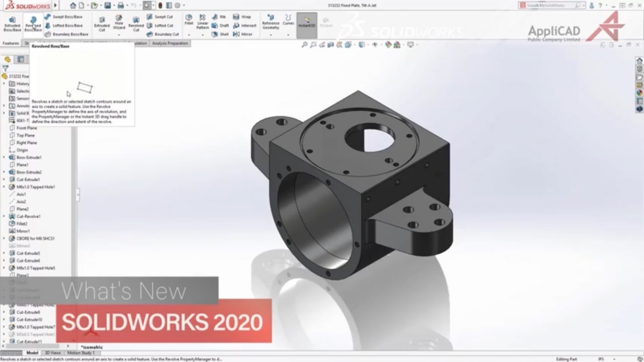Select Front Plane in the tree

tap(23, 128)
